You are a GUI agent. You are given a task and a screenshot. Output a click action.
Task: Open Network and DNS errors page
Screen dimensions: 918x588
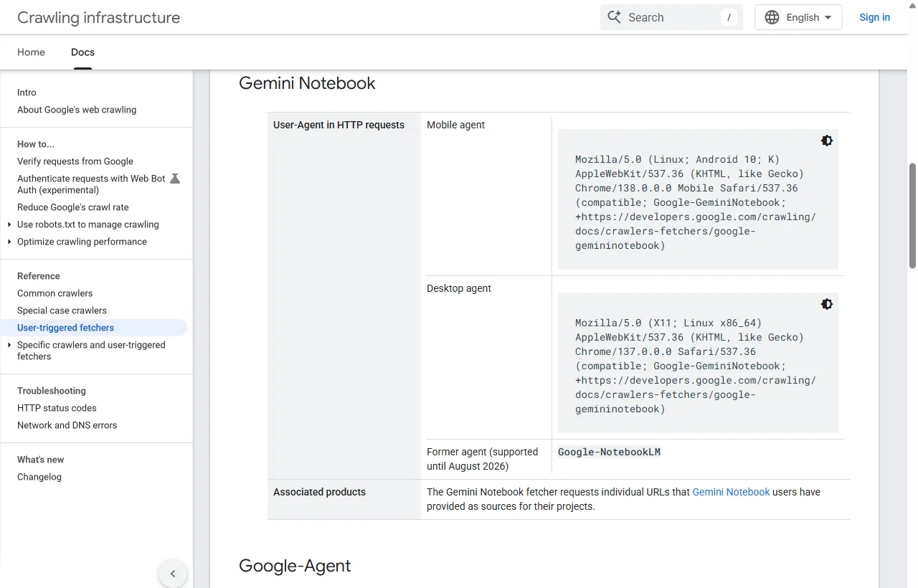pos(67,425)
